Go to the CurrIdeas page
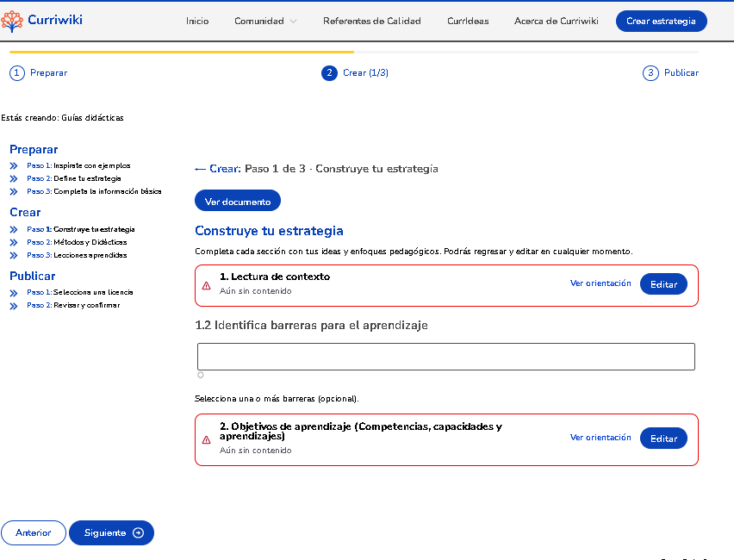This screenshot has width=734, height=560. click(x=467, y=22)
